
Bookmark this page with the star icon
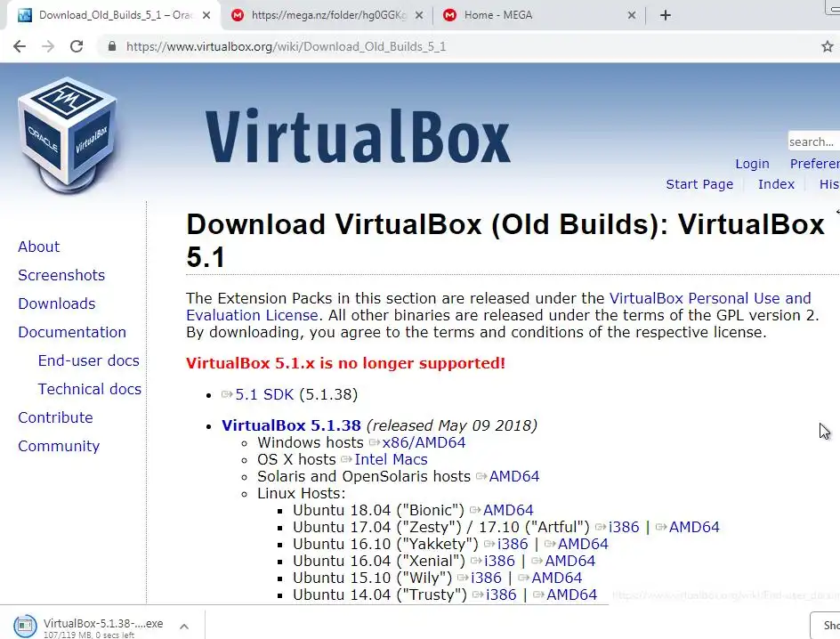pos(828,46)
